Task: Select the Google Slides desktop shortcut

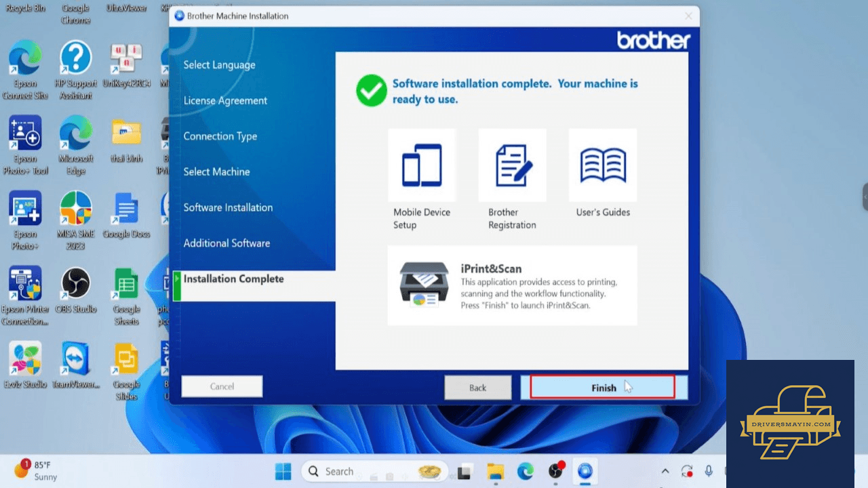Action: [126, 371]
